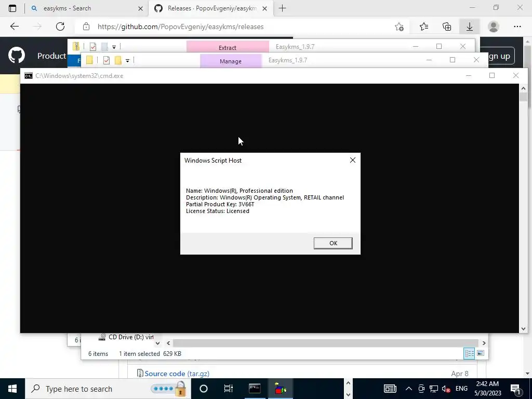This screenshot has height=399, width=532.
Task: Open network status tray icon
Action: point(434,389)
